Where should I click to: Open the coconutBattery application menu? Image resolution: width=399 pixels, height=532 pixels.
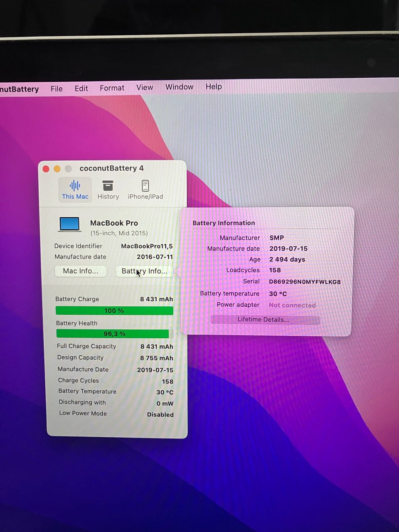coord(19,89)
